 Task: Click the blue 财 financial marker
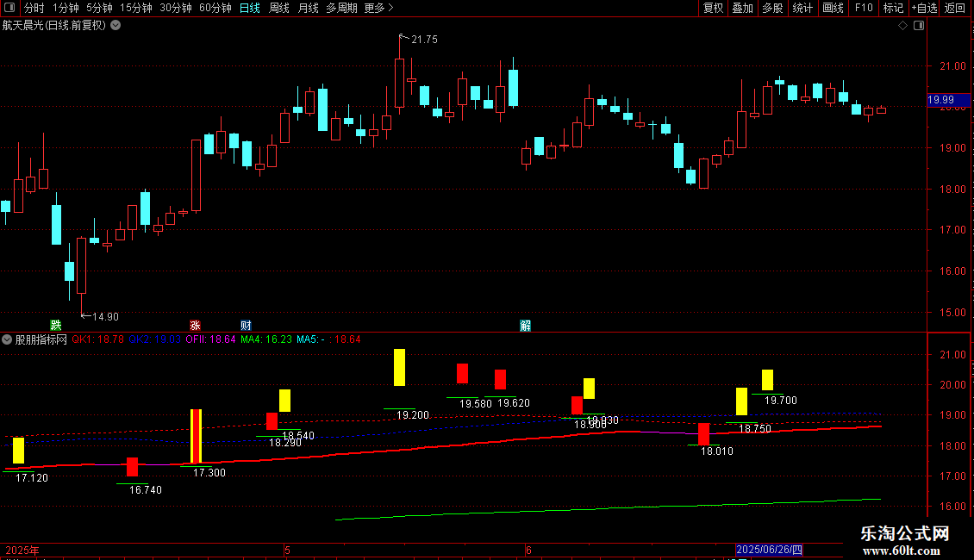pyautogui.click(x=246, y=326)
